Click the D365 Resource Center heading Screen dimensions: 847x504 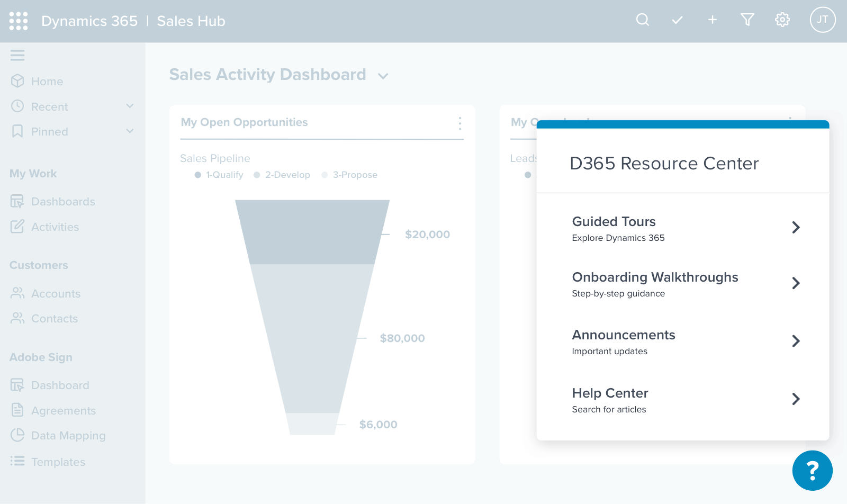point(664,164)
